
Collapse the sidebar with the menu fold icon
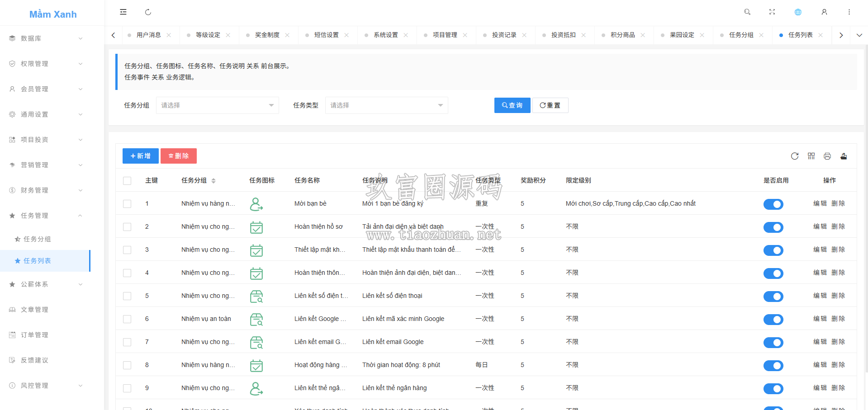tap(123, 12)
